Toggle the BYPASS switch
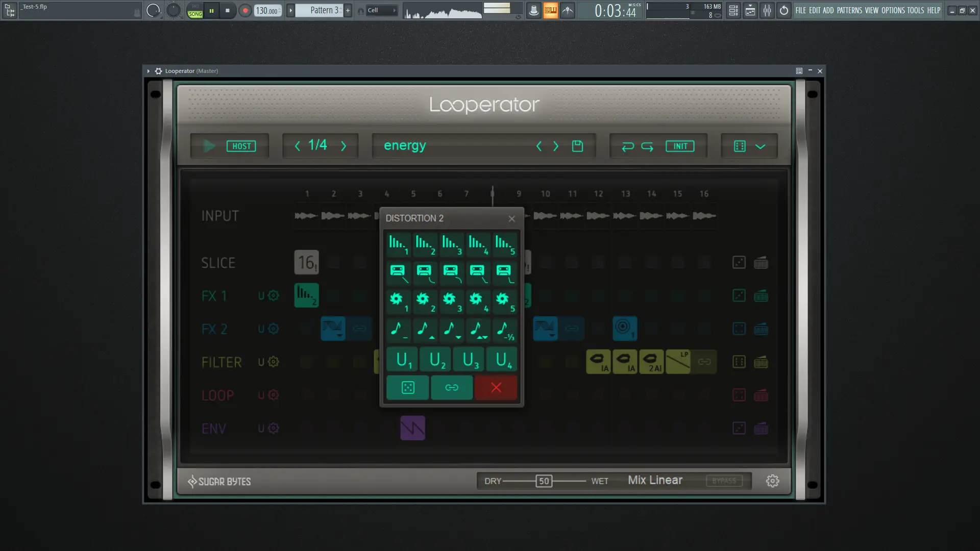 (724, 481)
